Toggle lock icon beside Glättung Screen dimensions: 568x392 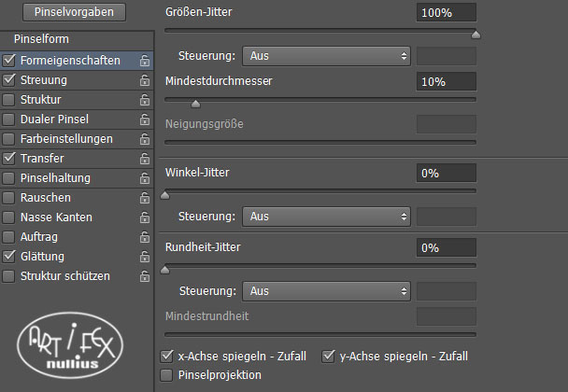coord(145,257)
